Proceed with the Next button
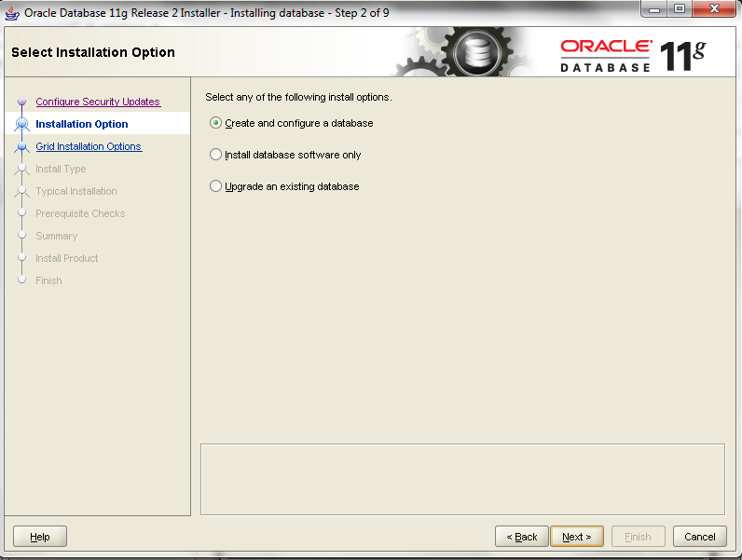742x560 pixels. point(577,537)
